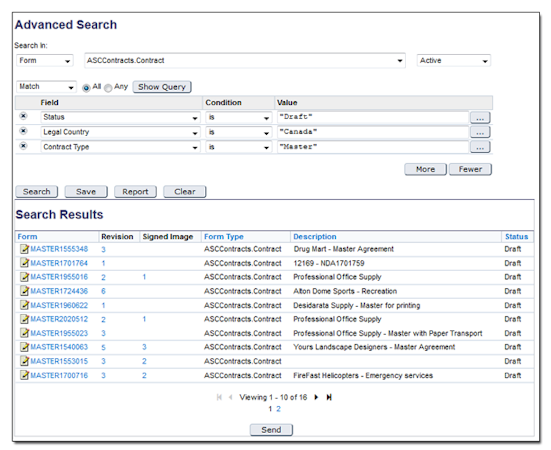Open the Legal Country field dropdown
Viewport: 551px width, 450px height.
[121, 132]
